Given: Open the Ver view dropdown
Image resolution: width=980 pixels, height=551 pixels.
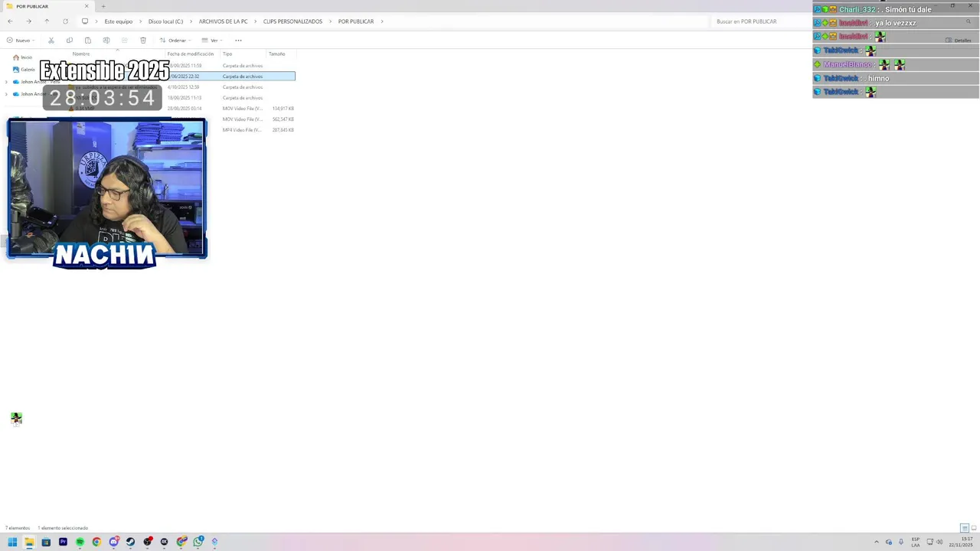Looking at the screenshot, I should (212, 41).
